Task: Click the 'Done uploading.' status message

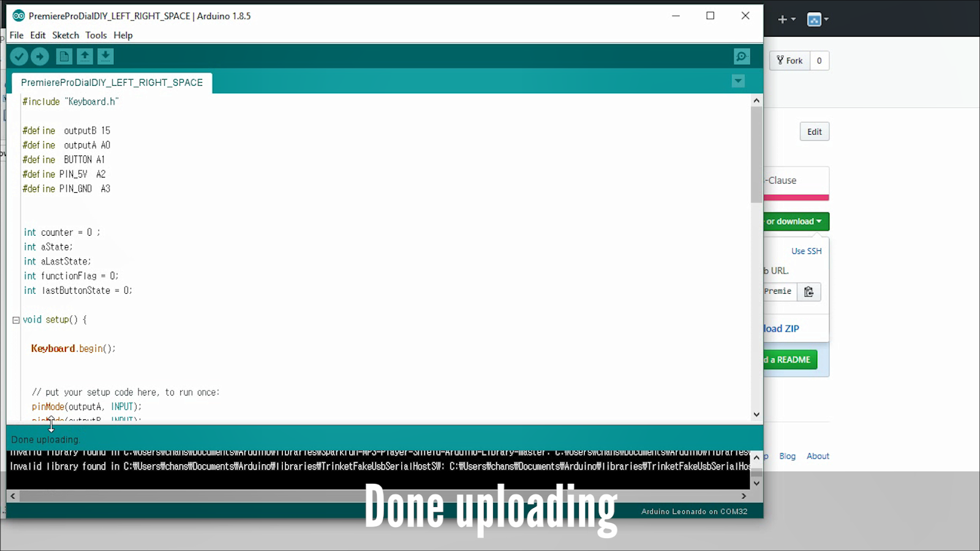Action: coord(46,440)
